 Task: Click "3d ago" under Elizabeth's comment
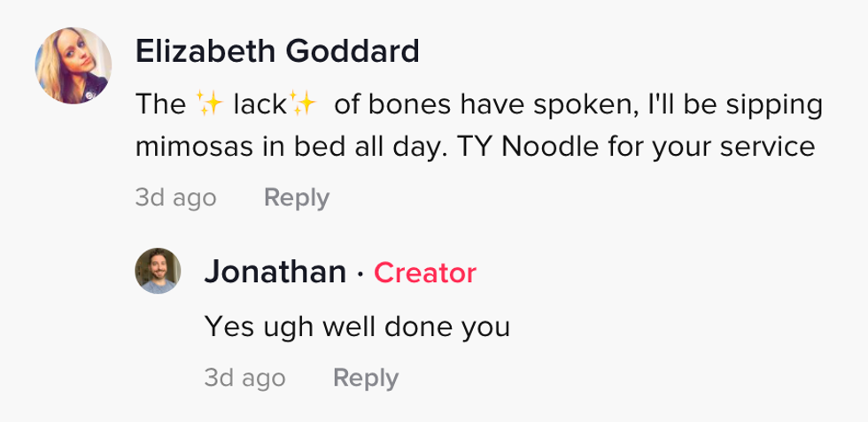pyautogui.click(x=175, y=198)
